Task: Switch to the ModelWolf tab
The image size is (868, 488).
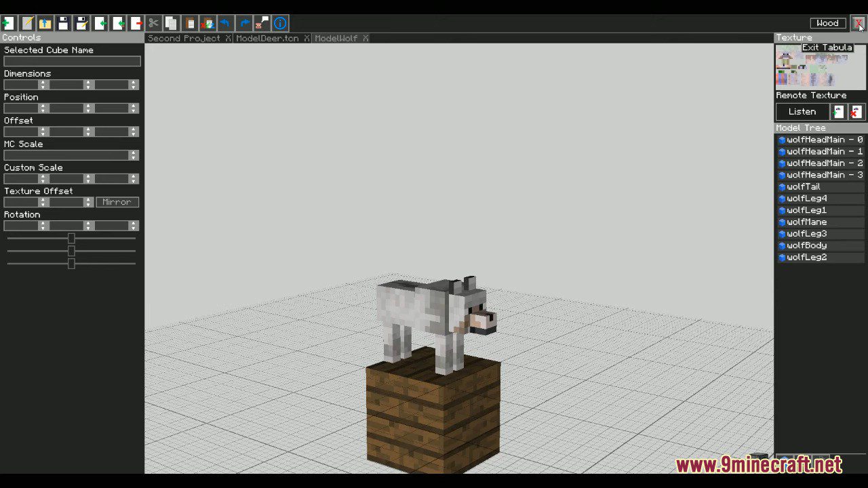Action: click(x=336, y=38)
